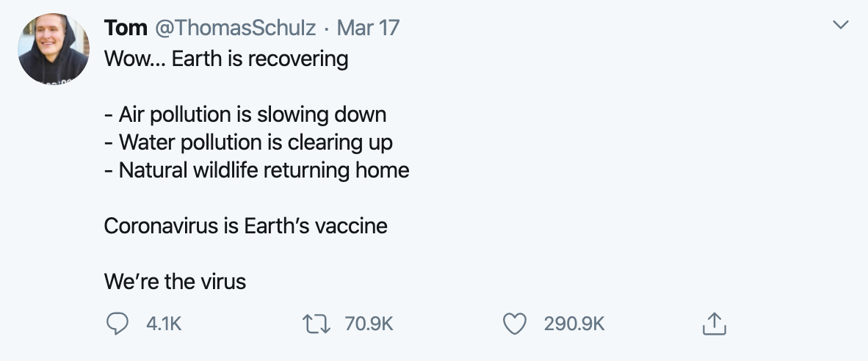Expand the tweet options chevron
Screen dimensions: 868x361
[841, 25]
